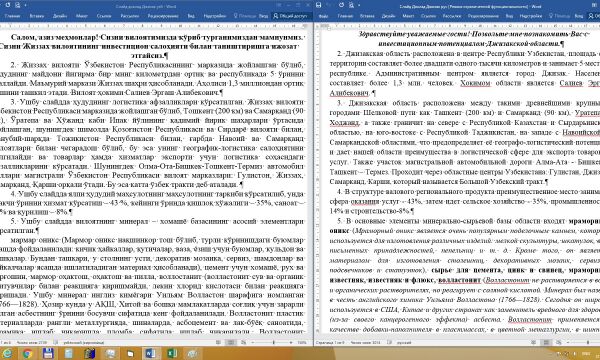Switch to web layout view in left window
This screenshot has width=600, height=360.
(243, 342)
